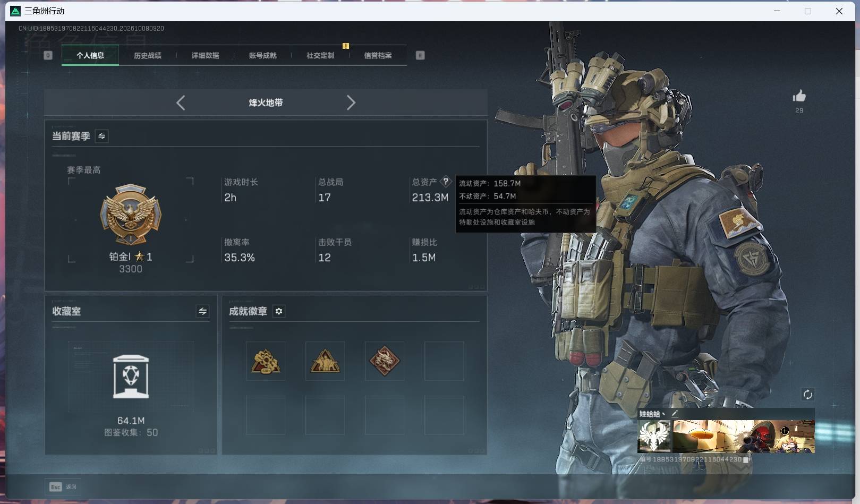
Task: Select the red dragon diamond achievement badge
Action: click(385, 361)
